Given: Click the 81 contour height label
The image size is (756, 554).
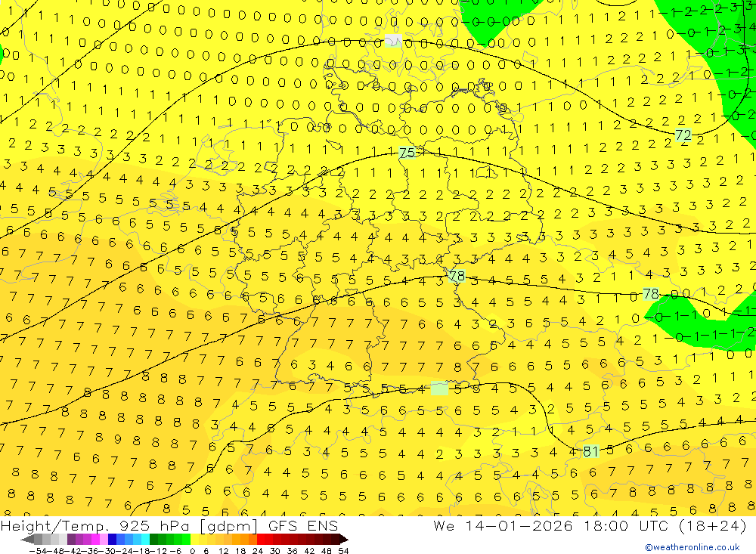Looking at the screenshot, I should coord(590,451).
